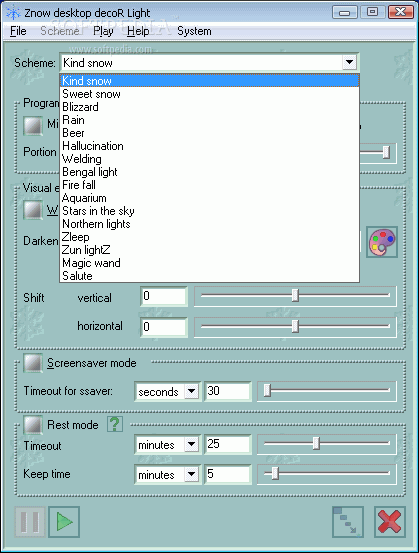Click the vertical shift slider thumb
Screen dimensions: 419x553
tap(295, 296)
